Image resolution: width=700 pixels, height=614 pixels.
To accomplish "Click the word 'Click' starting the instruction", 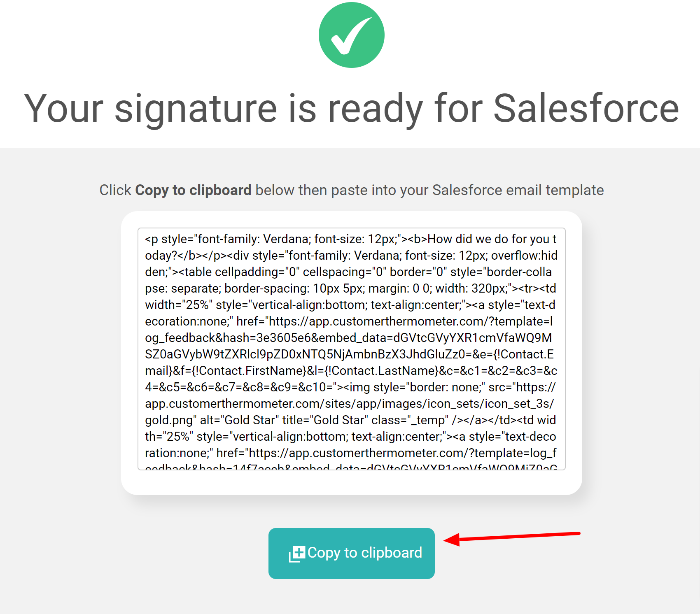I will tap(115, 190).
